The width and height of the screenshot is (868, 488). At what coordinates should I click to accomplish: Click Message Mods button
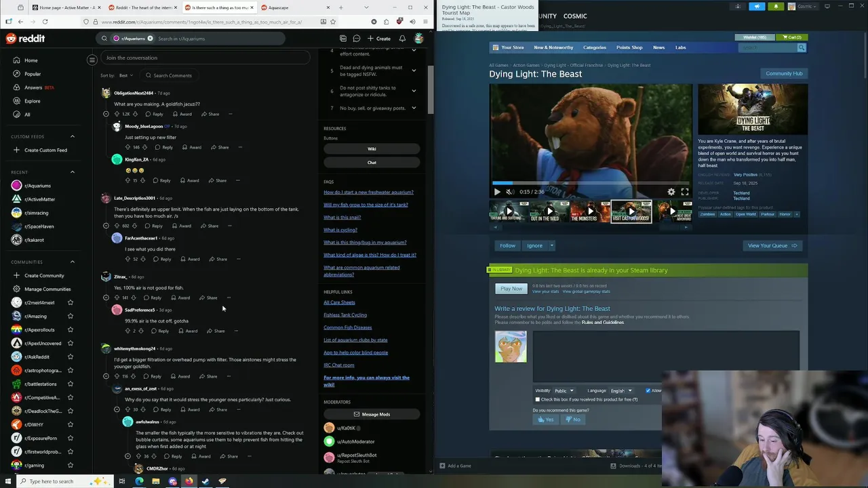(x=372, y=414)
